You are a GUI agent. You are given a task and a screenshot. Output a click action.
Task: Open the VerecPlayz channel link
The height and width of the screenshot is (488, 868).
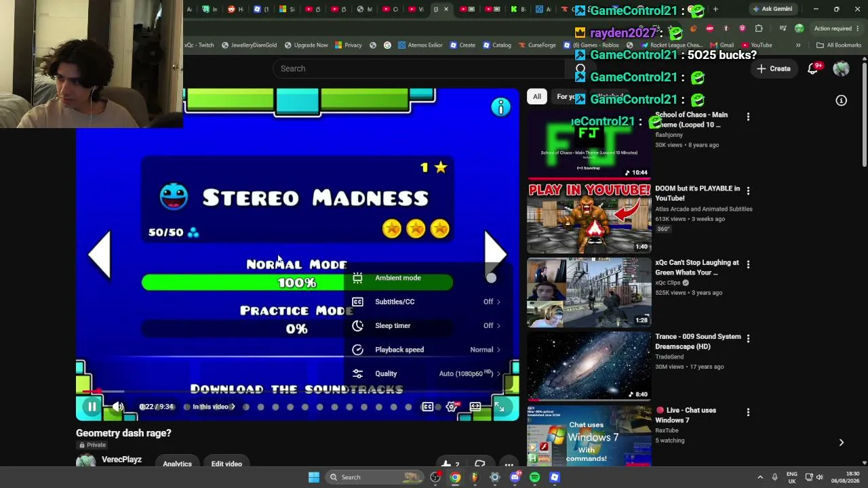pos(121,460)
